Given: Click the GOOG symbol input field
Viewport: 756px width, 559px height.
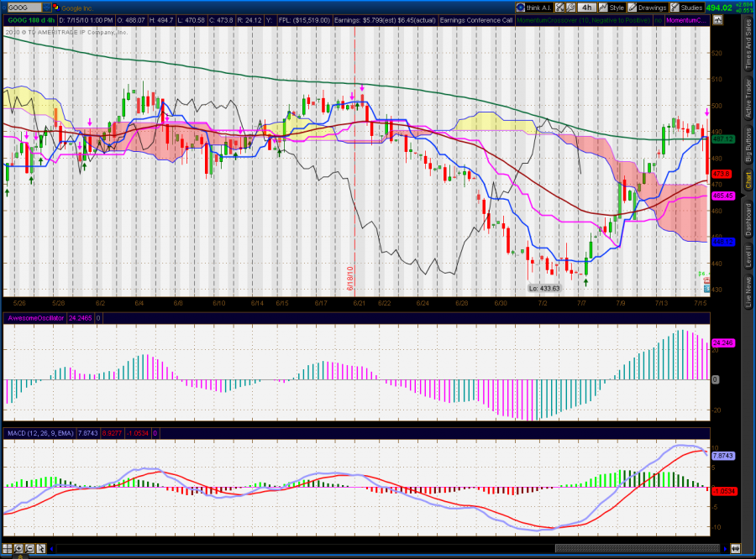Looking at the screenshot, I should point(24,8).
